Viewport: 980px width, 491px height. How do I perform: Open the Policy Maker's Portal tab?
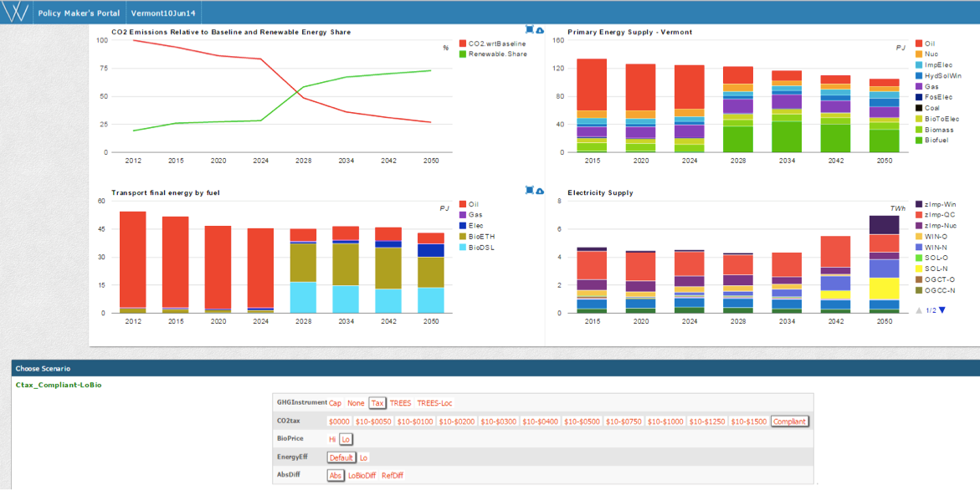(x=79, y=13)
